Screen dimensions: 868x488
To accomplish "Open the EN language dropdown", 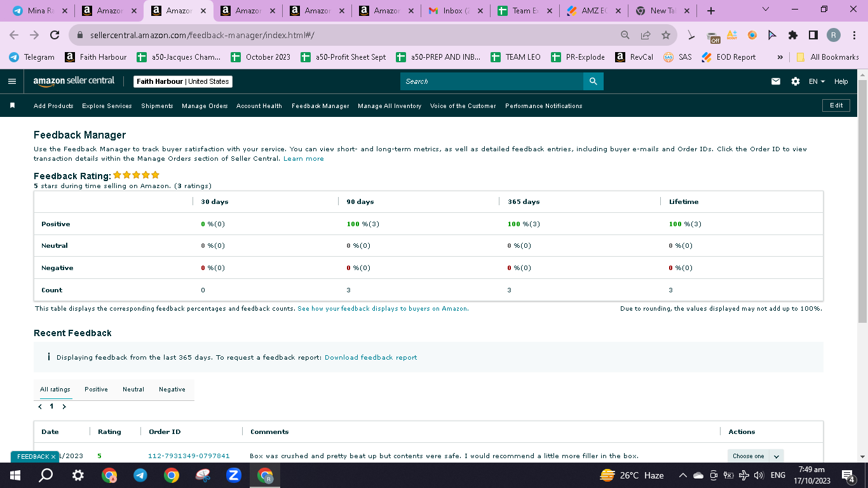I will (817, 81).
